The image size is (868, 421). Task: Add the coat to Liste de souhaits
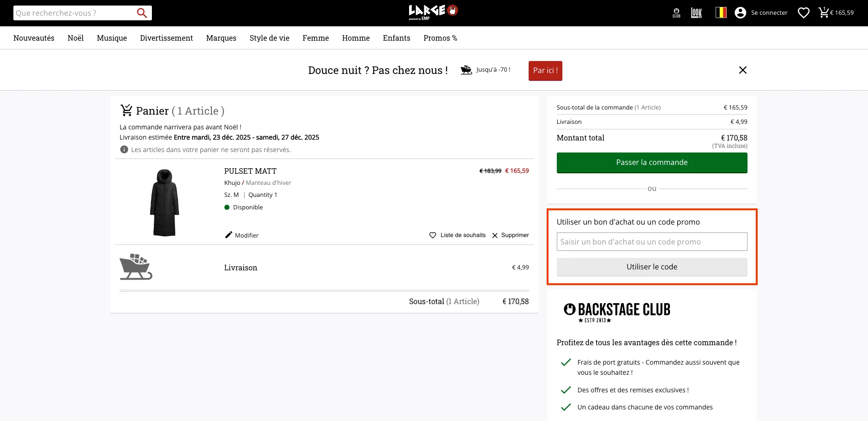(457, 235)
